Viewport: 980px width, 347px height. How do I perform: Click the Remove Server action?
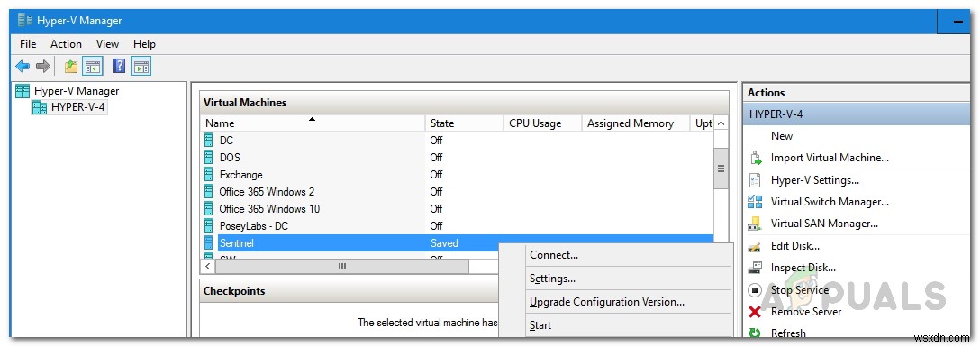pyautogui.click(x=806, y=312)
